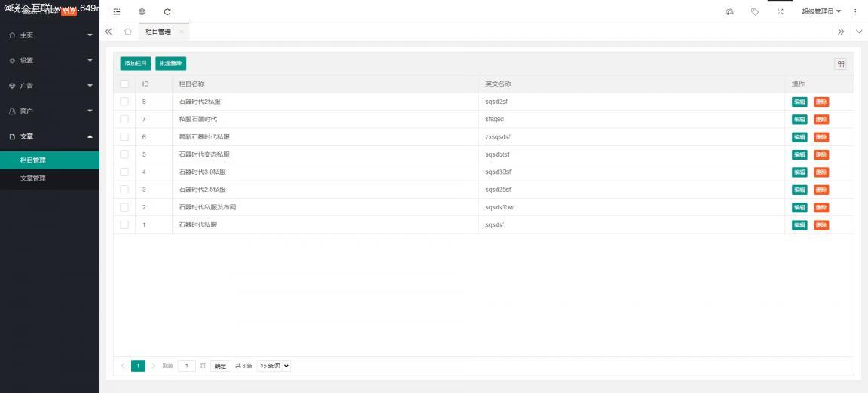The height and width of the screenshot is (393, 868).
Task: Expand the 设置 sidebar menu
Action: (x=50, y=61)
